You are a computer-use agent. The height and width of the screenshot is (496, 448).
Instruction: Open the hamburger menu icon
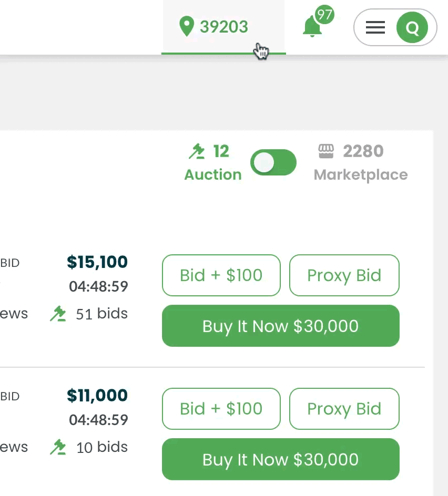pyautogui.click(x=375, y=27)
